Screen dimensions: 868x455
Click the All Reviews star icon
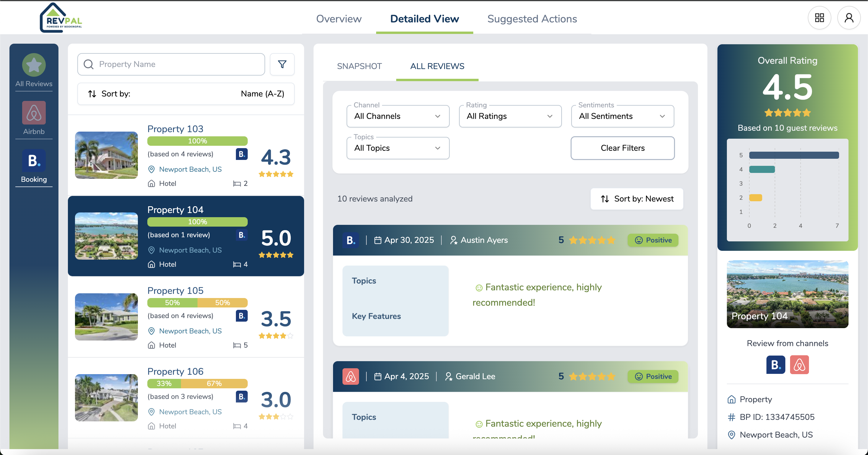tap(34, 65)
